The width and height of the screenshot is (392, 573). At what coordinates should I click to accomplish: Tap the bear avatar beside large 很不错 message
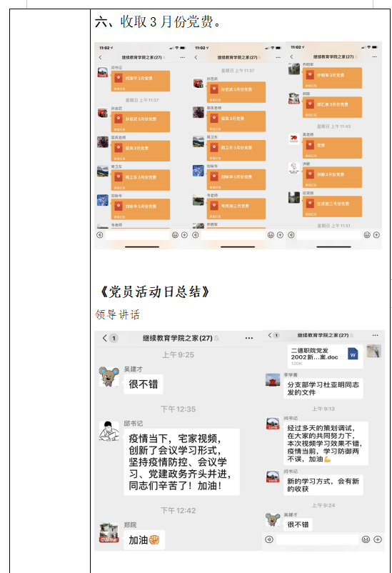pos(109,377)
